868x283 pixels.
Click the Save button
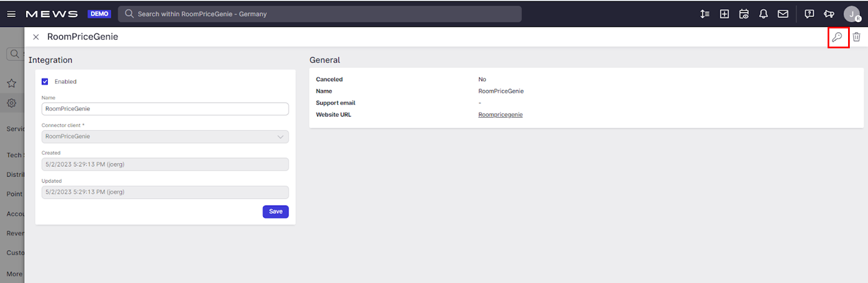pyautogui.click(x=275, y=211)
